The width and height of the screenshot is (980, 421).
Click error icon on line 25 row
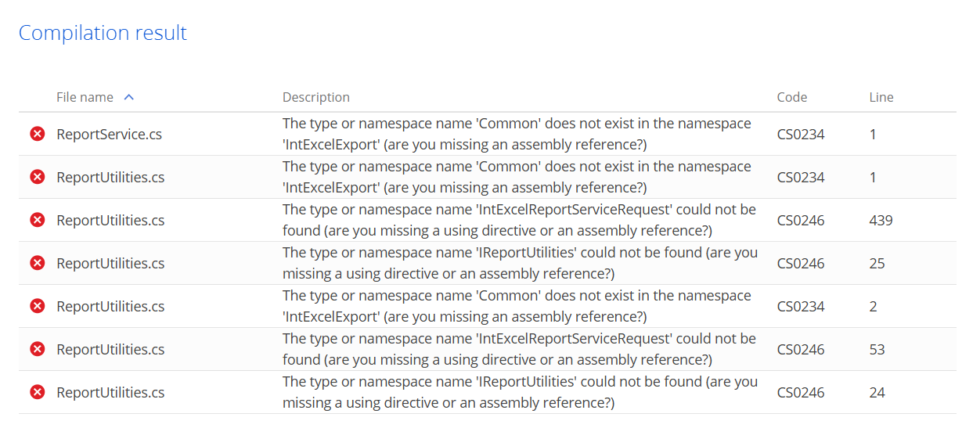point(37,263)
